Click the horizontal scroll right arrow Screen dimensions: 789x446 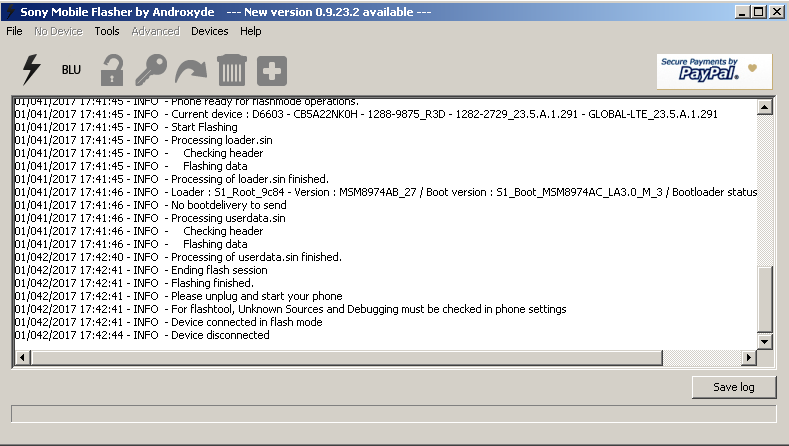749,358
